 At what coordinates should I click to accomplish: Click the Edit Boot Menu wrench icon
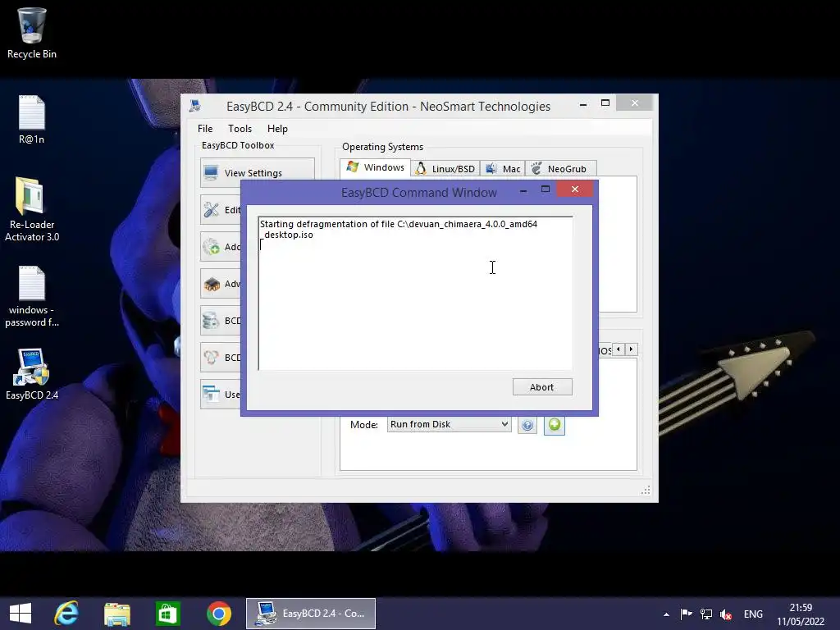tap(211, 209)
